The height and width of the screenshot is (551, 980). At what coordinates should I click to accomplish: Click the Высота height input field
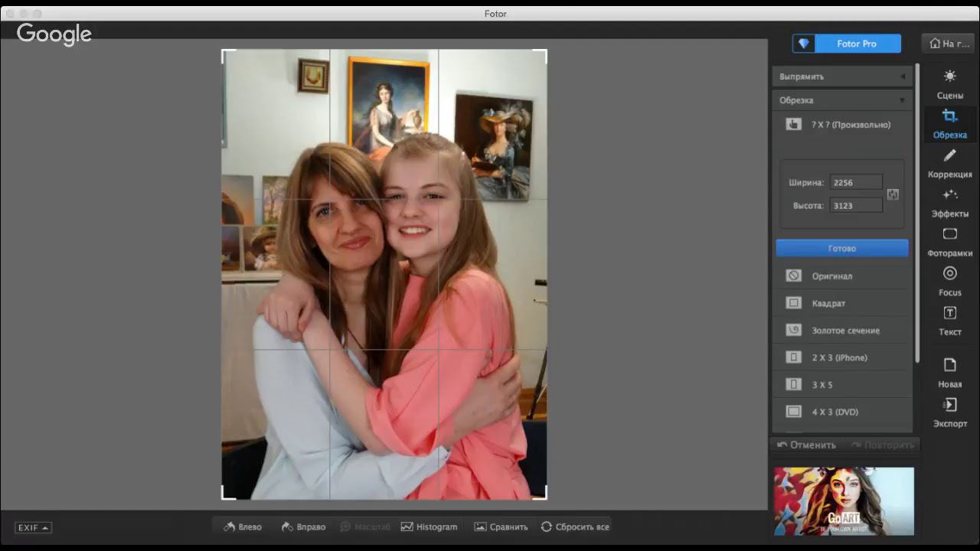[856, 206]
